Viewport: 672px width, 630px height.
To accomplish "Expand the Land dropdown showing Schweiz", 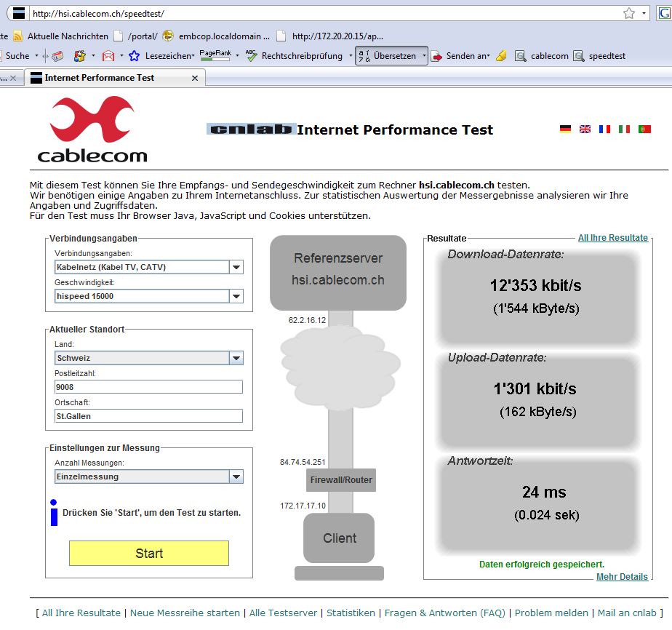I will (236, 358).
